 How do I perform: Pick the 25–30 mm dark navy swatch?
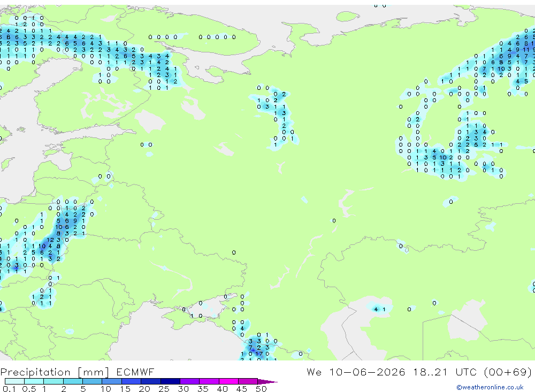170,381
